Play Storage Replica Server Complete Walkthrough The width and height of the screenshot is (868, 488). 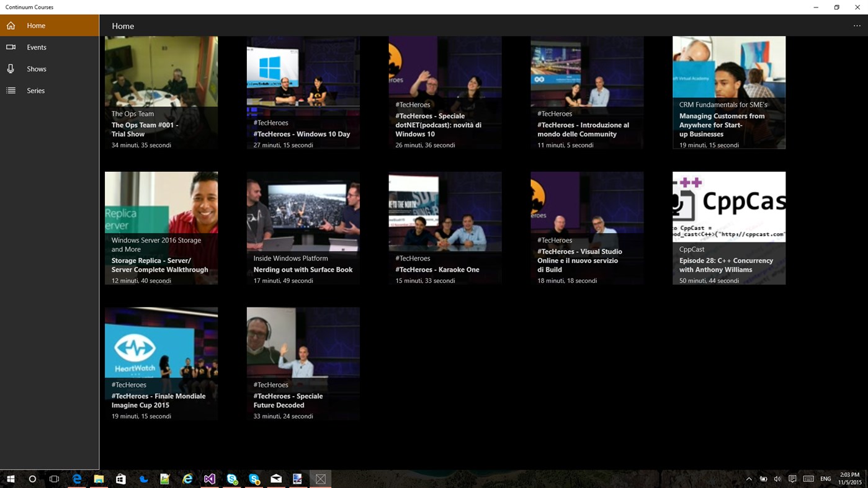(161, 228)
